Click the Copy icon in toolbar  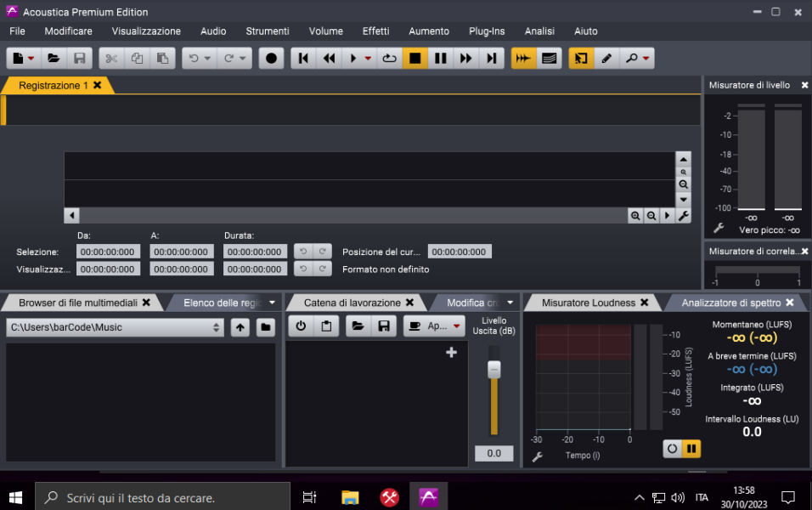click(137, 59)
